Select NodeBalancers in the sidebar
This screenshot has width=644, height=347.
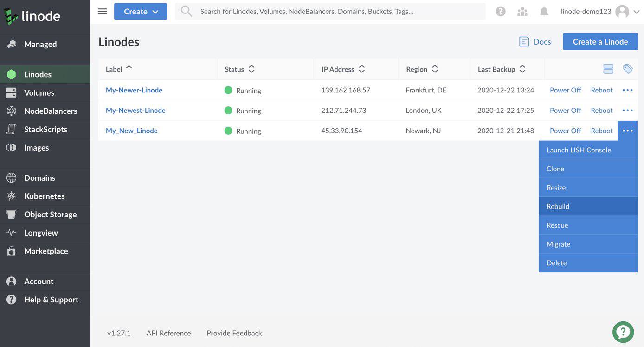pyautogui.click(x=51, y=110)
